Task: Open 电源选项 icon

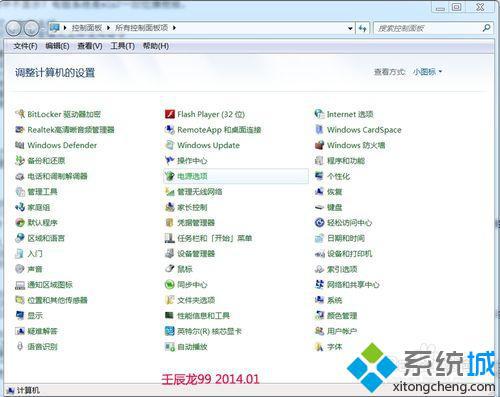Action: click(170, 176)
